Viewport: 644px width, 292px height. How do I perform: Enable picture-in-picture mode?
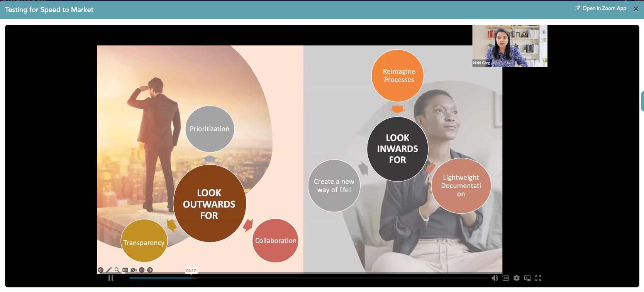coord(527,278)
